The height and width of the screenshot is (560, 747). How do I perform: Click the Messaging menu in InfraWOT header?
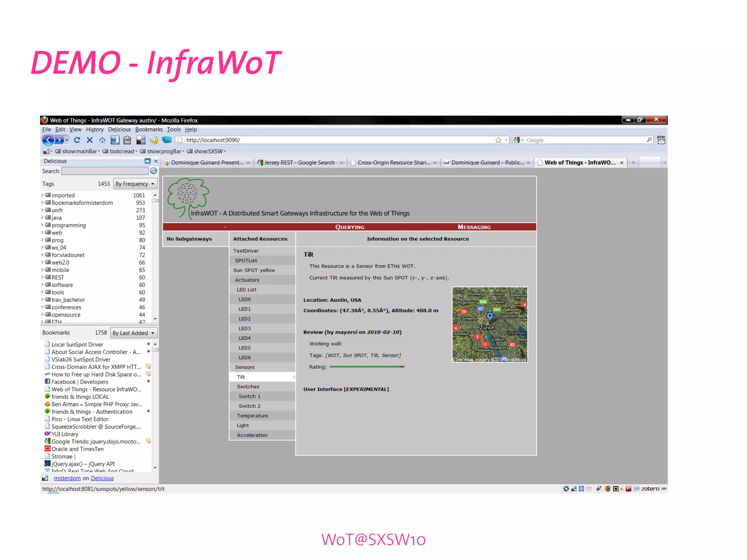(474, 227)
